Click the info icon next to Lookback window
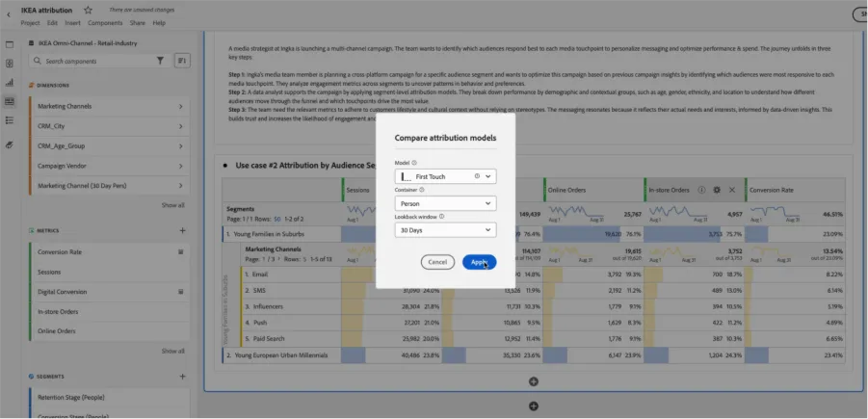Screen dimensions: 868x419 (442, 217)
